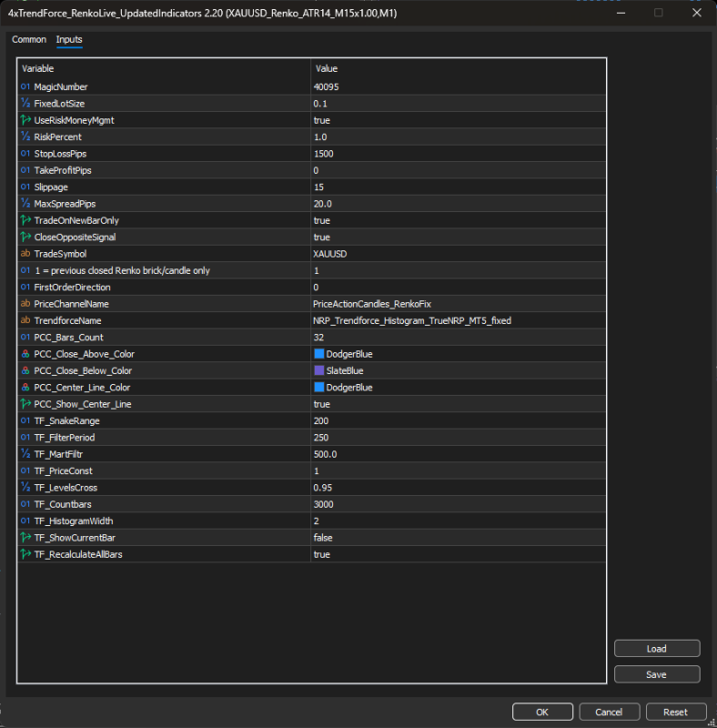Click the integer type icon beside MagicNumber
717x728 pixels.
click(x=25, y=86)
